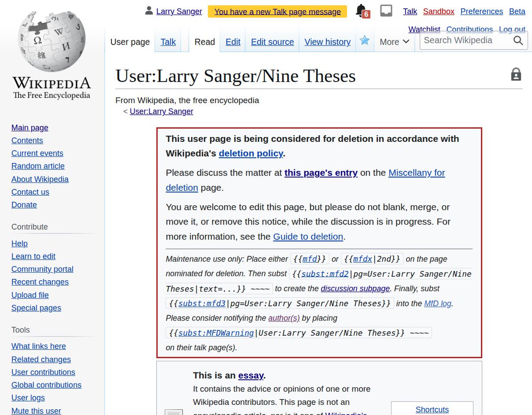Open User logs tool link
Image resolution: width=532 pixels, height=415 pixels.
point(28,398)
